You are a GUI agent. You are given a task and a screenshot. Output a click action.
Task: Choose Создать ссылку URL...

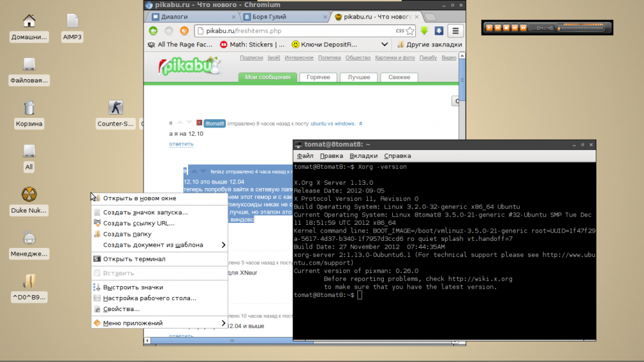(x=159, y=223)
